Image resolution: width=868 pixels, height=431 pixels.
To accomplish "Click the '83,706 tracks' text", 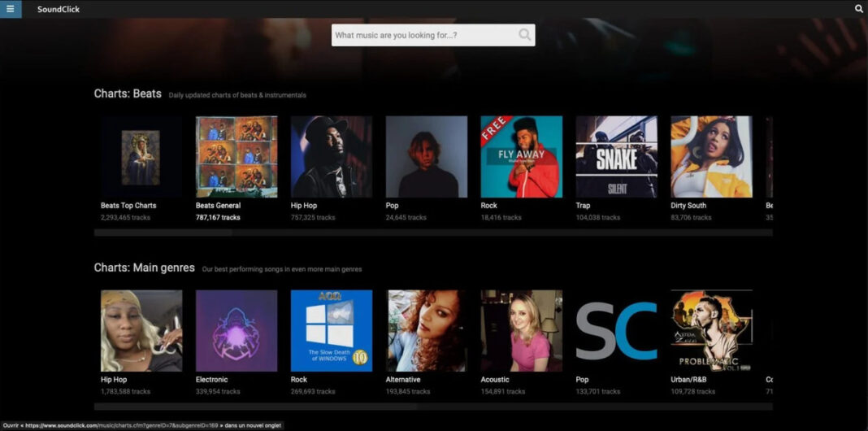I will pyautogui.click(x=691, y=218).
